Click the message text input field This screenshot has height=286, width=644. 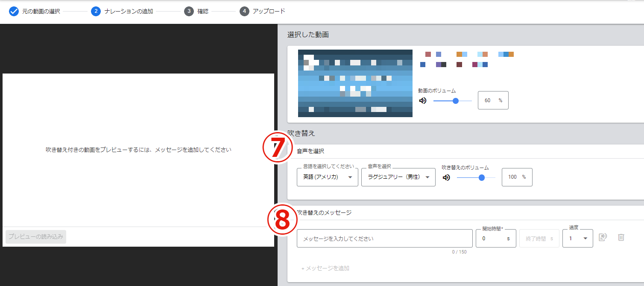(x=384, y=239)
